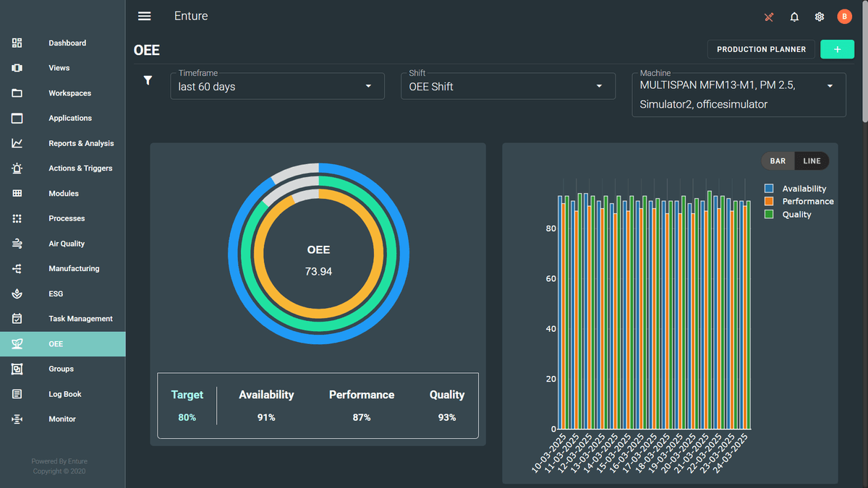The image size is (868, 488).
Task: Open the Air Quality sidebar icon
Action: pyautogui.click(x=17, y=244)
